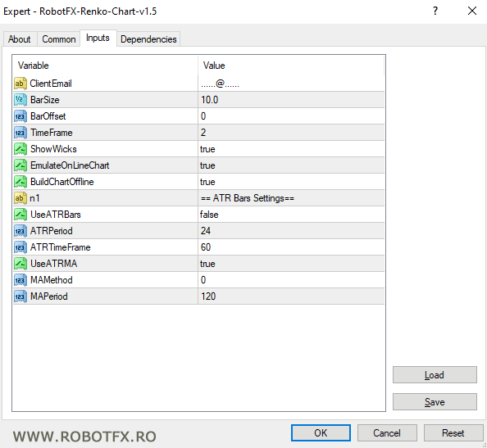The width and height of the screenshot is (487, 448).
Task: Click the n1 string type icon
Action: (x=20, y=198)
